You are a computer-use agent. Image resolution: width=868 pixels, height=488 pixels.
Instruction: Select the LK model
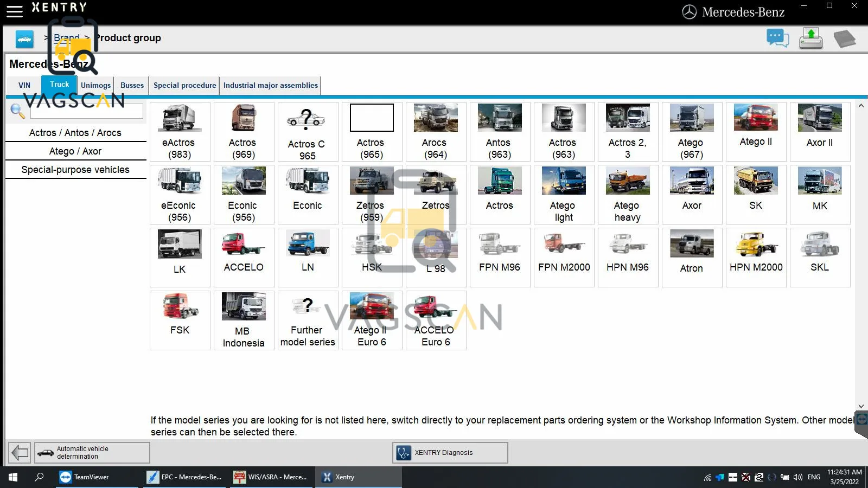(180, 258)
